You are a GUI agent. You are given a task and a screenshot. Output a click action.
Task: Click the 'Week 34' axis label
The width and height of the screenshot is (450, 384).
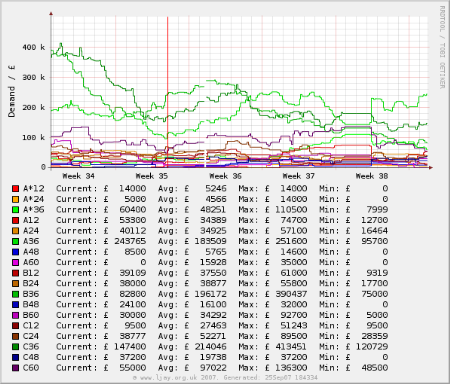click(x=79, y=176)
